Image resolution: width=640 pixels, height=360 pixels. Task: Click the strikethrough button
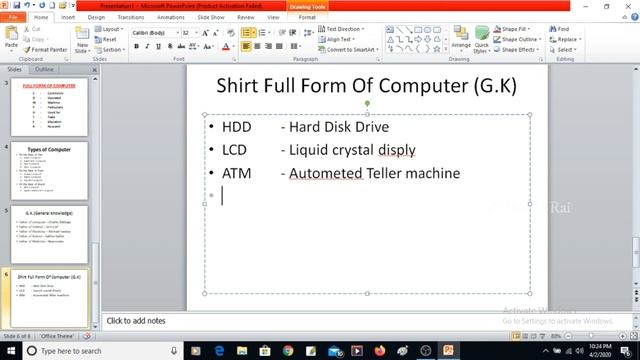[x=181, y=47]
